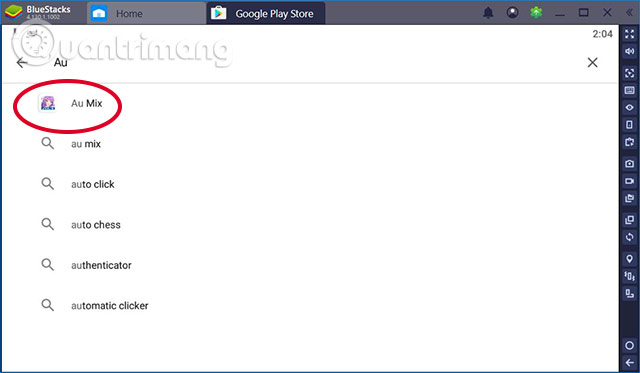Click the install APK icon in sidebar
The width and height of the screenshot is (640, 373).
[629, 142]
